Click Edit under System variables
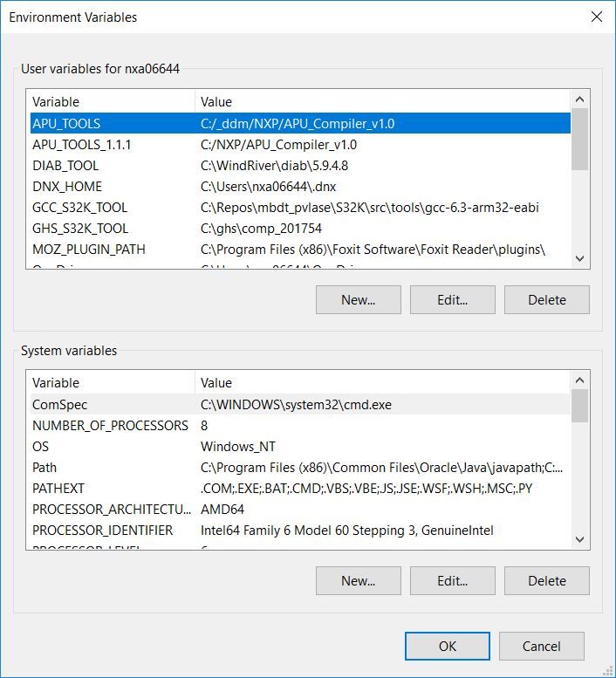The height and width of the screenshot is (678, 616). (x=452, y=580)
